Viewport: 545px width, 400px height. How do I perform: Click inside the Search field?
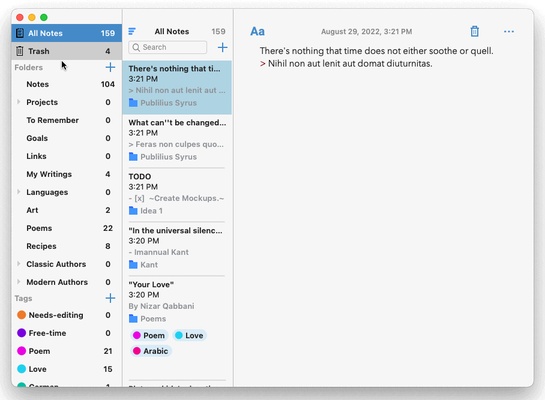[168, 47]
